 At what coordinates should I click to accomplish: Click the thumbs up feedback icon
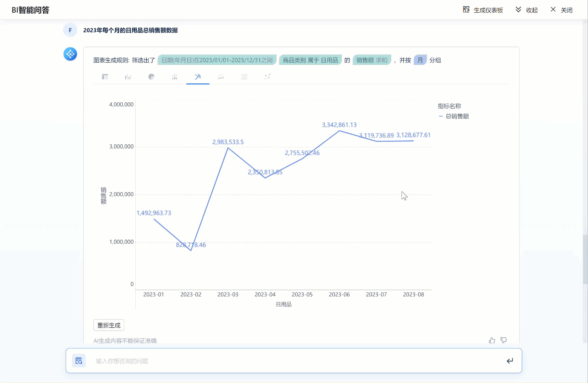492,340
